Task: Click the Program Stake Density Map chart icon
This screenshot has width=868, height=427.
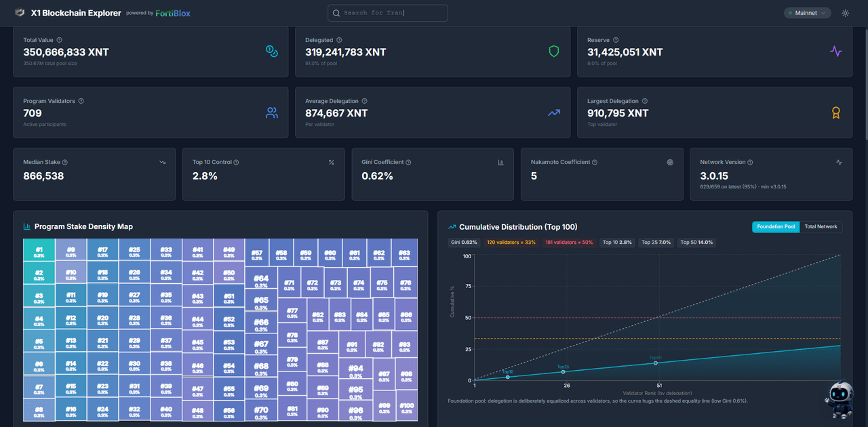Action: pyautogui.click(x=27, y=226)
